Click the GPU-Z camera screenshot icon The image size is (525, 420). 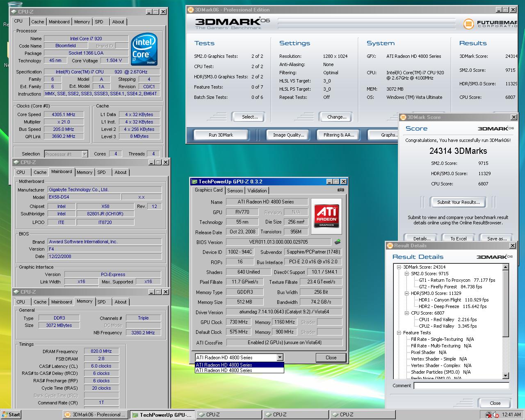341,190
